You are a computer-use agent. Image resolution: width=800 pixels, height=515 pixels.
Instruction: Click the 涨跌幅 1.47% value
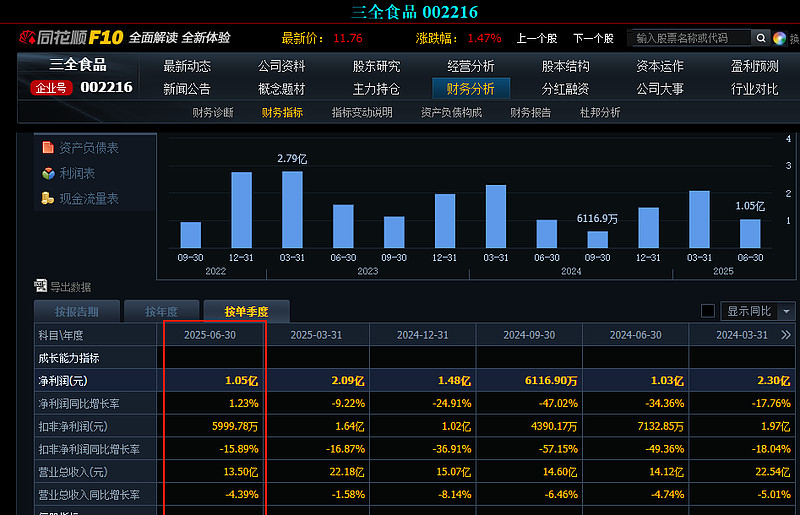click(484, 38)
